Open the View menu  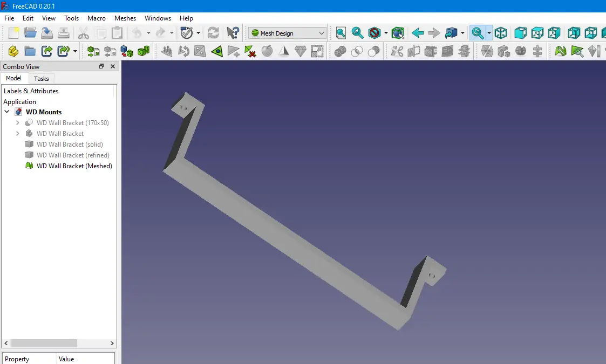[x=49, y=18]
